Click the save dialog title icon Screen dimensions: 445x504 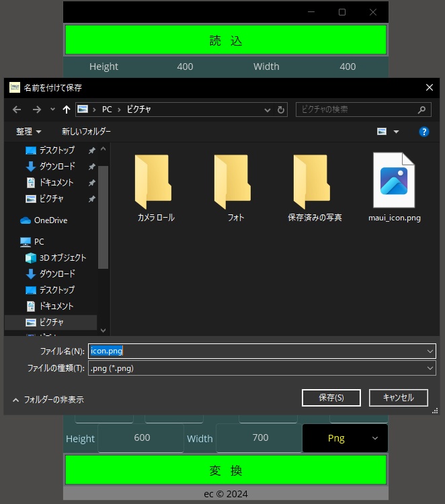[x=15, y=87]
